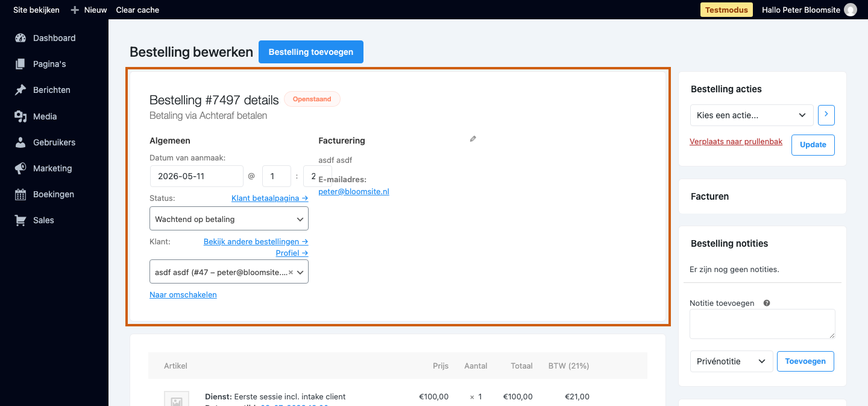The image size is (868, 406).
Task: Click Site bekijken in admin bar
Action: [x=36, y=10]
